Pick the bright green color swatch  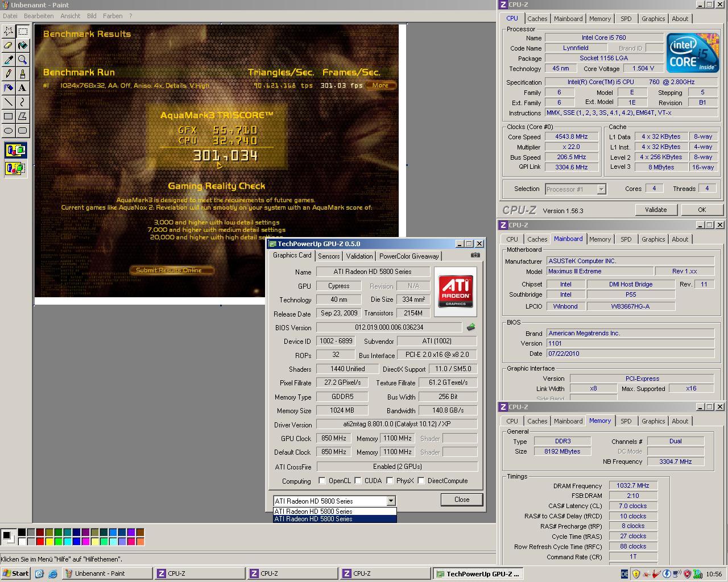pyautogui.click(x=58, y=541)
